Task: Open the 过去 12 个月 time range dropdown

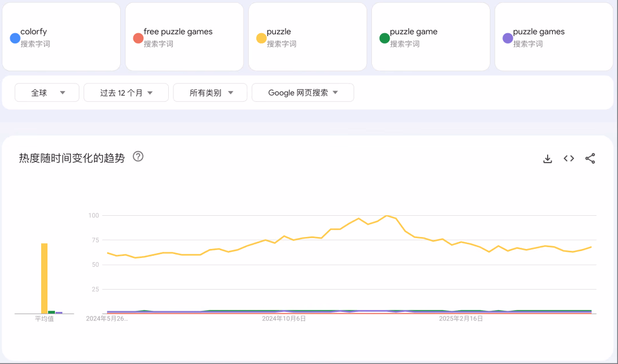Action: click(126, 93)
